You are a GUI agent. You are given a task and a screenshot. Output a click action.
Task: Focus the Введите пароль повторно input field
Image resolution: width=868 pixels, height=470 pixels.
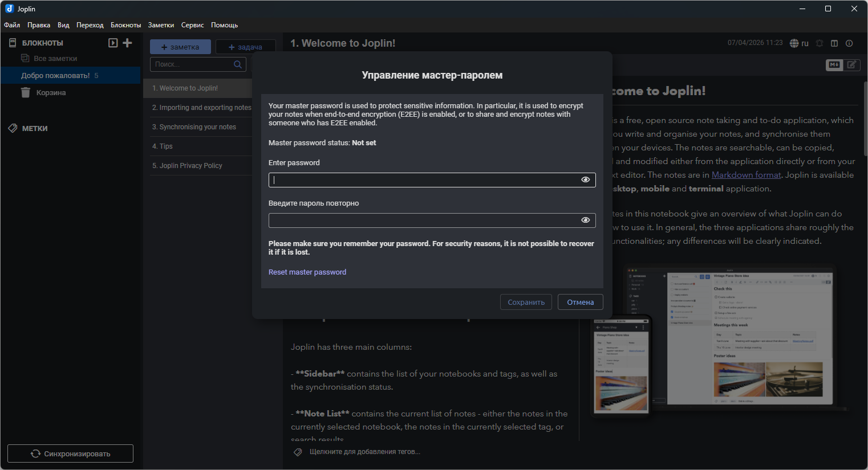coord(432,220)
